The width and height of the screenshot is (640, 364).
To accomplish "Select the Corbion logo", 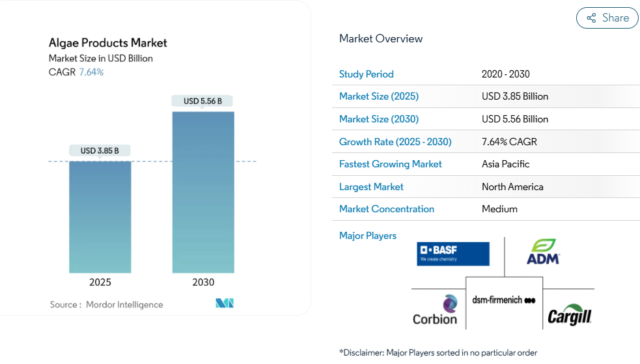I will click(x=435, y=309).
